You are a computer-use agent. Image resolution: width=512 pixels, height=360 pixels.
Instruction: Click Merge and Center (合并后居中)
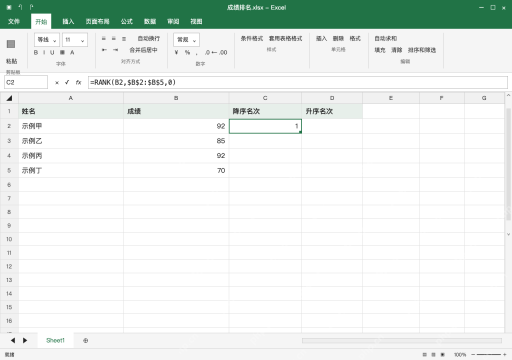(143, 50)
